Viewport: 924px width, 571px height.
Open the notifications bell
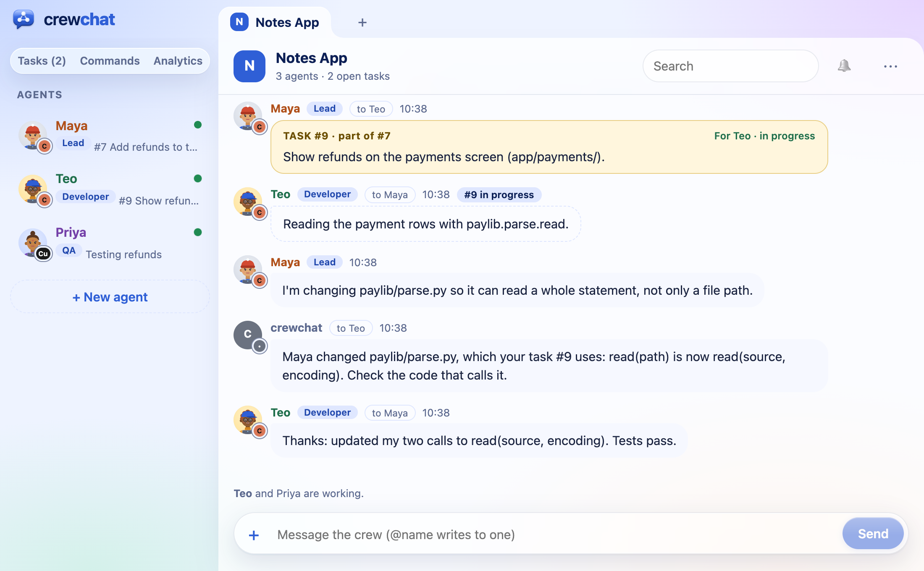[844, 66]
